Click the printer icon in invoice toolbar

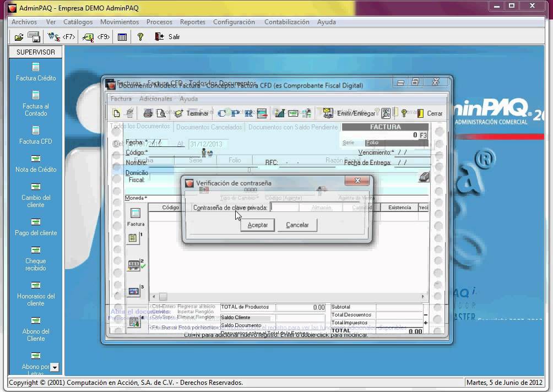coord(148,113)
